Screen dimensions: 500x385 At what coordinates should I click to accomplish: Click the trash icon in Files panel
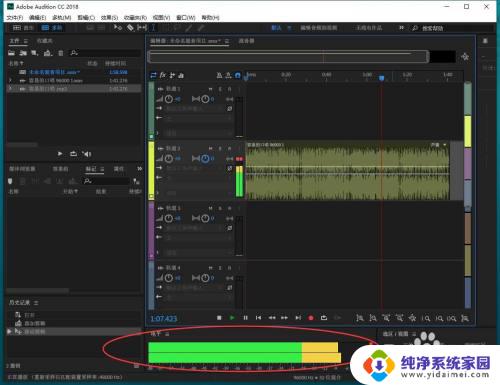[x=61, y=53]
